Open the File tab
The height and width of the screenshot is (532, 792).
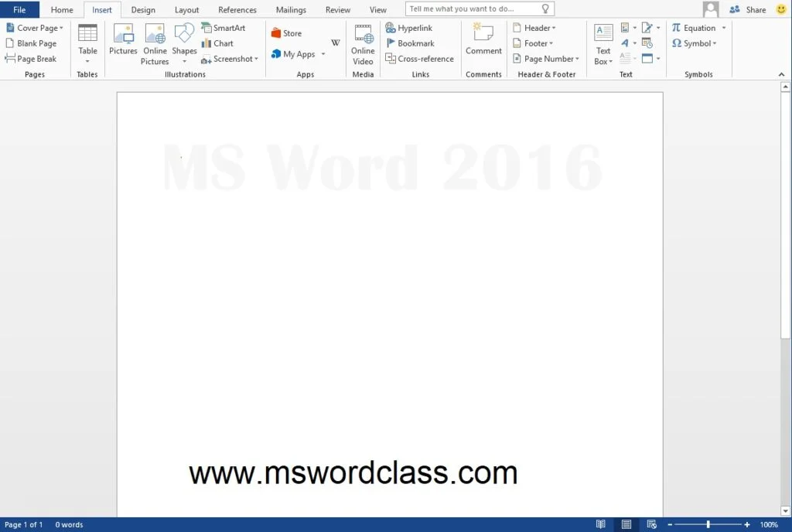tap(19, 9)
